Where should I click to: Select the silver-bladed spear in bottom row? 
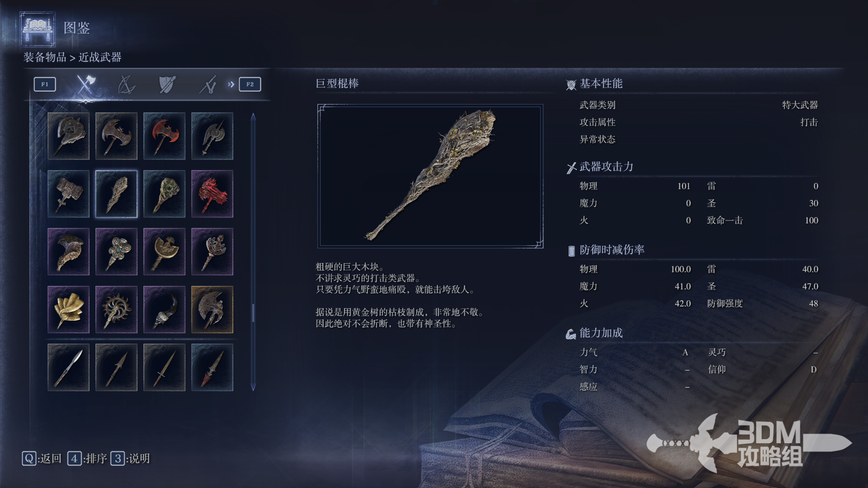tap(68, 367)
